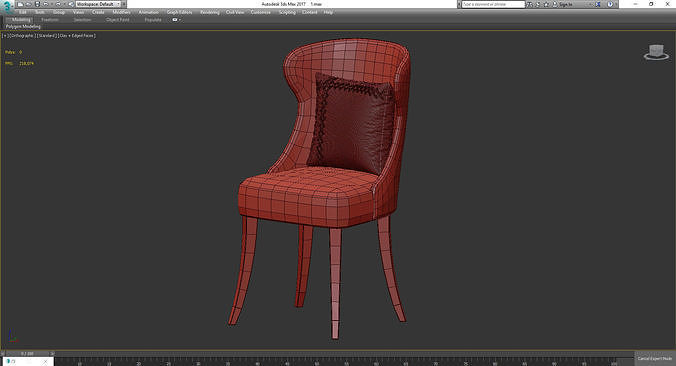Open the Group menu
Image resolution: width=676 pixels, height=366 pixels.
pyautogui.click(x=59, y=13)
